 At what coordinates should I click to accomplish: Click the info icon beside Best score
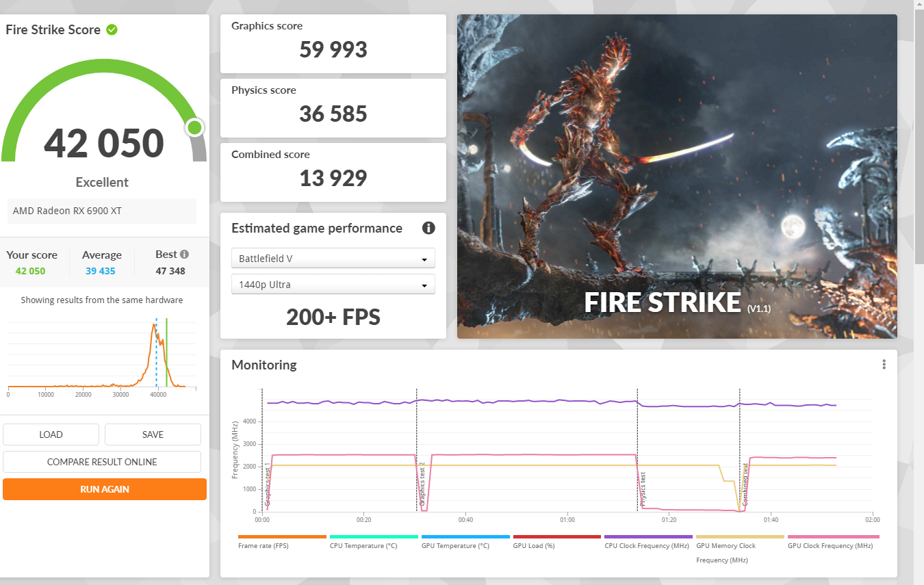184,254
